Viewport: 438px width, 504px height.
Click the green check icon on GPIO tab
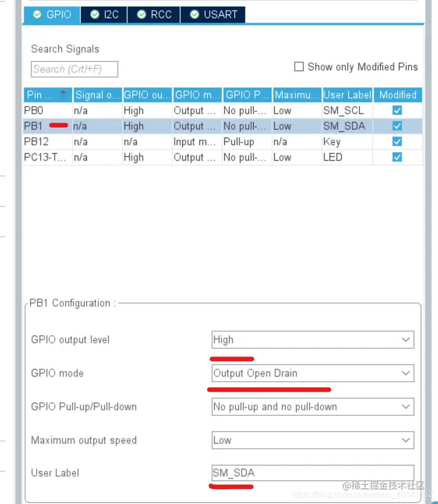[x=37, y=15]
